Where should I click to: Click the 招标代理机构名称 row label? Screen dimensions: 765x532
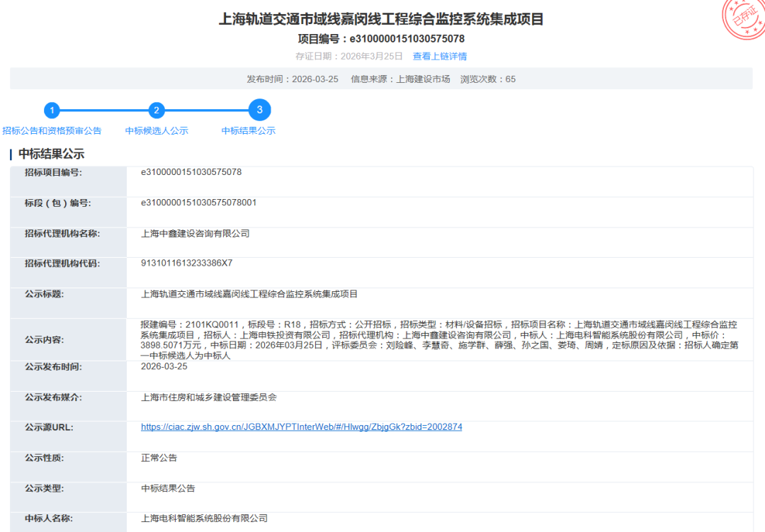[x=62, y=234]
